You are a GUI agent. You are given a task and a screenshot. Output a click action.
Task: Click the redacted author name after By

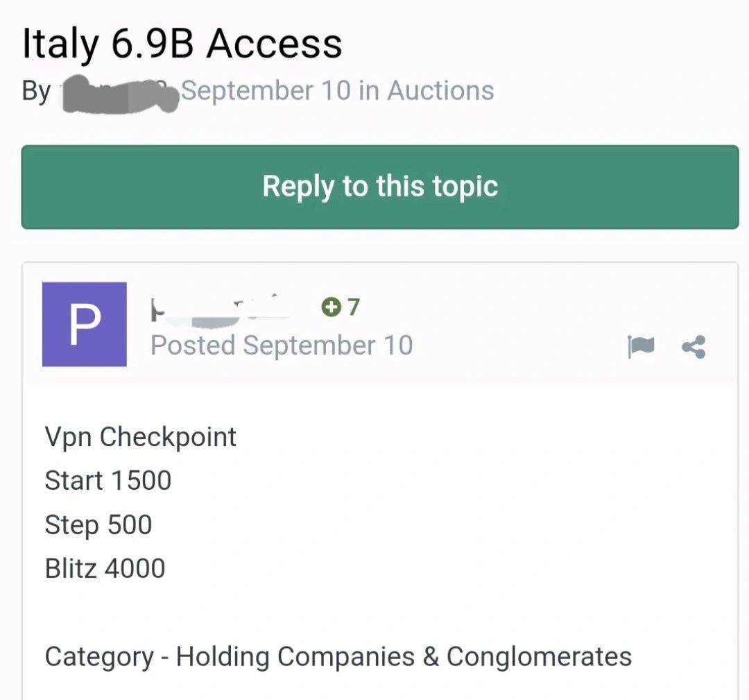coord(118,92)
